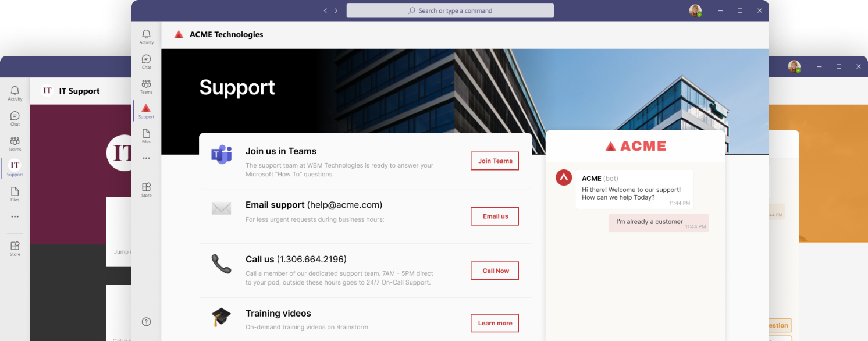Screen dimensions: 868x341
Task: Open more apps ellipsis in IT Support window
Action: 15,216
